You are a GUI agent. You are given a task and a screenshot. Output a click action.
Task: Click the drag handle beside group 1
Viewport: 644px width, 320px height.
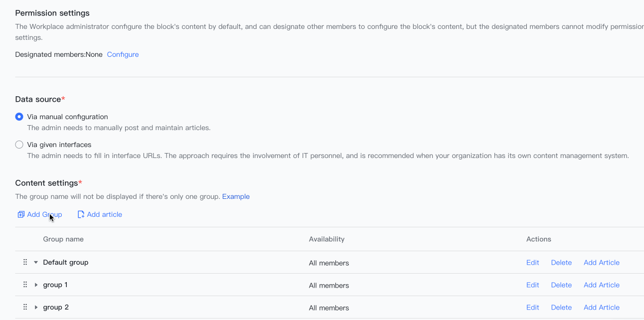[x=25, y=284]
